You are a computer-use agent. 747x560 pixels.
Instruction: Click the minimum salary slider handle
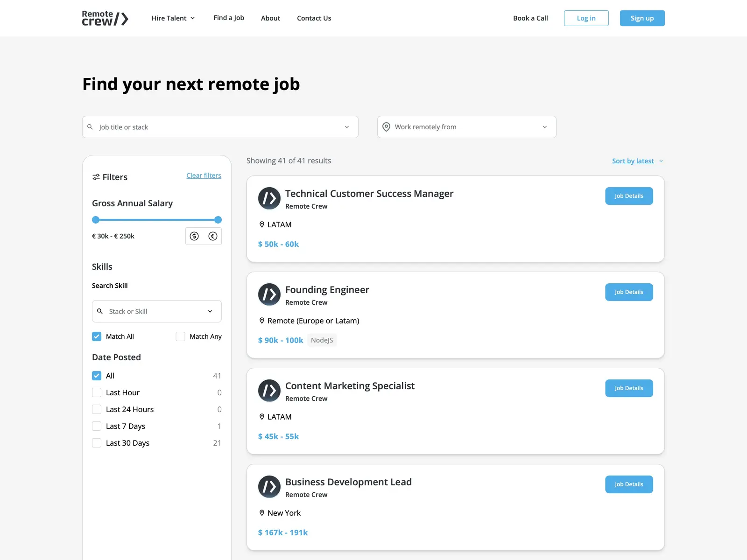click(96, 220)
